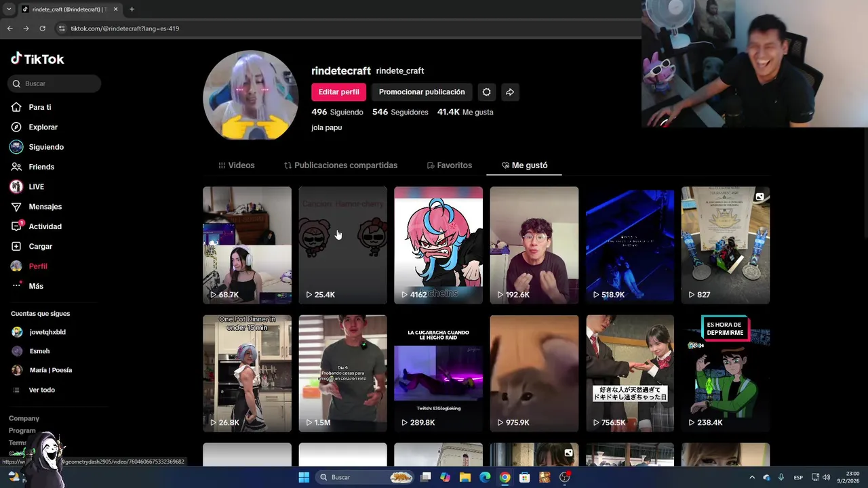Open the blue video with 518.9K views
Screen dimensions: 868x488
pyautogui.click(x=630, y=245)
